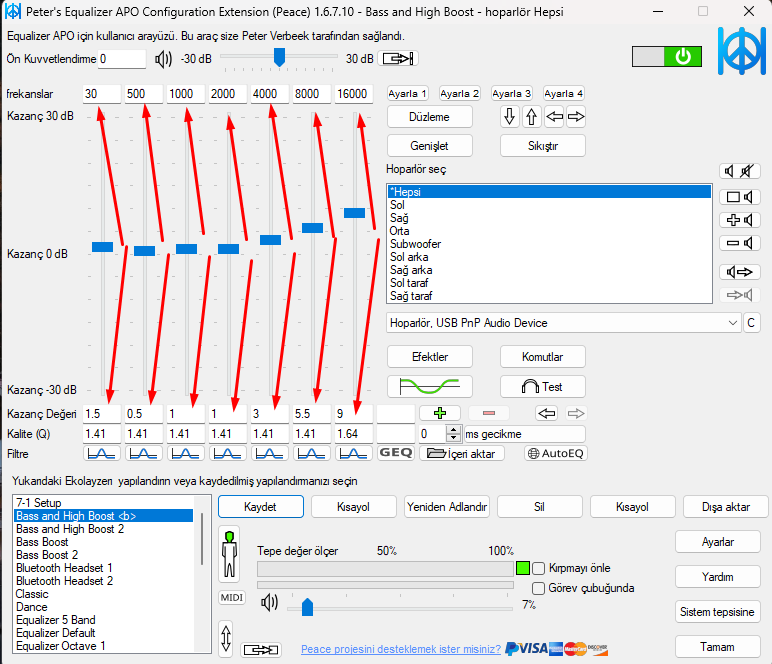Click the pre-amplification speaker icon

coord(163,59)
